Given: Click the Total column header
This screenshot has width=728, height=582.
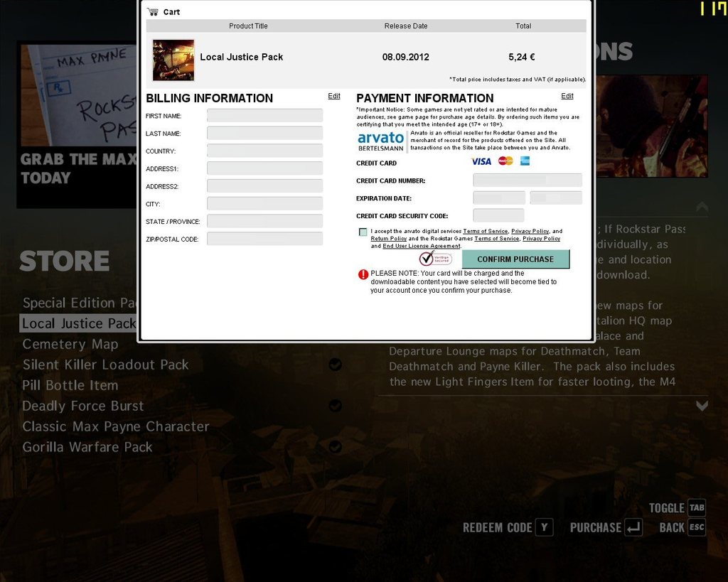Looking at the screenshot, I should pyautogui.click(x=523, y=26).
